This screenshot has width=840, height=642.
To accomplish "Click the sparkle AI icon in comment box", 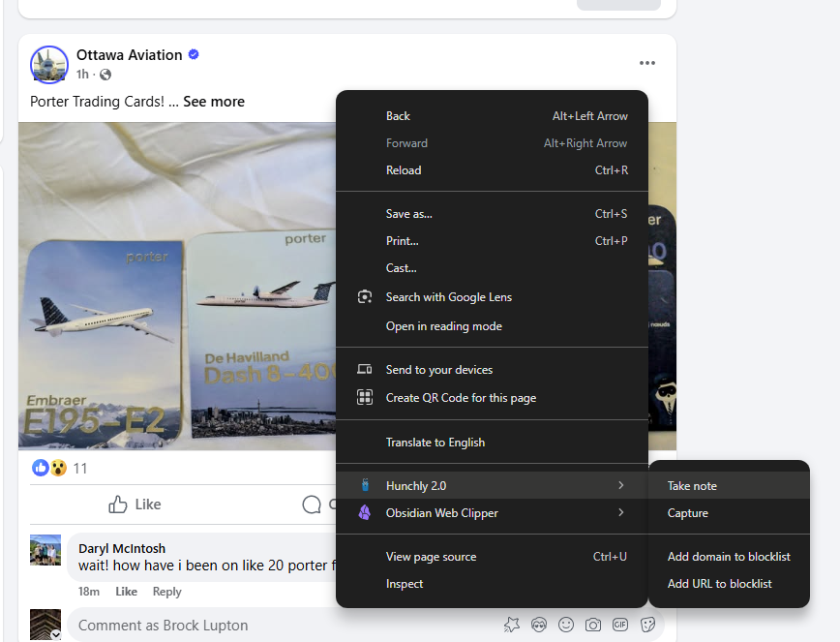I will pyautogui.click(x=512, y=625).
